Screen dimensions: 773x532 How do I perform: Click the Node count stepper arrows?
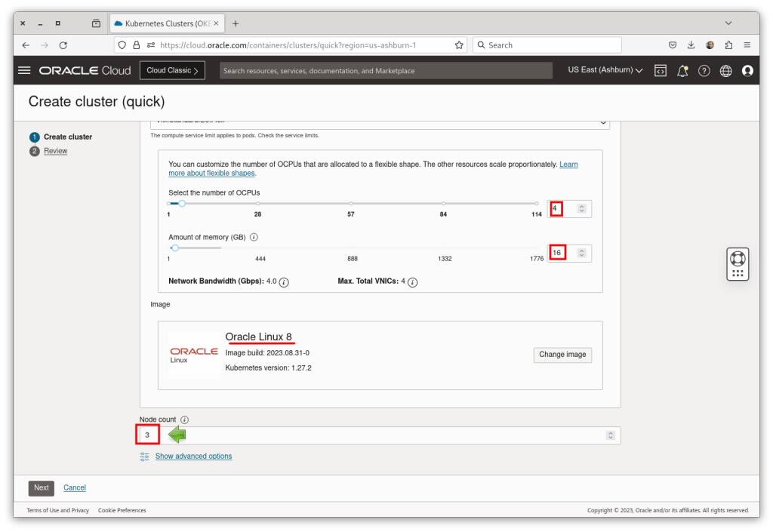coord(610,435)
